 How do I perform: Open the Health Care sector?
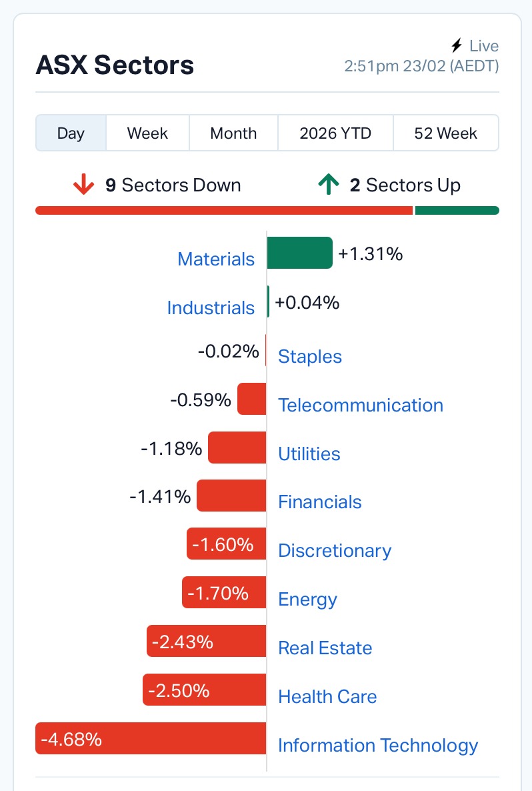(x=327, y=696)
